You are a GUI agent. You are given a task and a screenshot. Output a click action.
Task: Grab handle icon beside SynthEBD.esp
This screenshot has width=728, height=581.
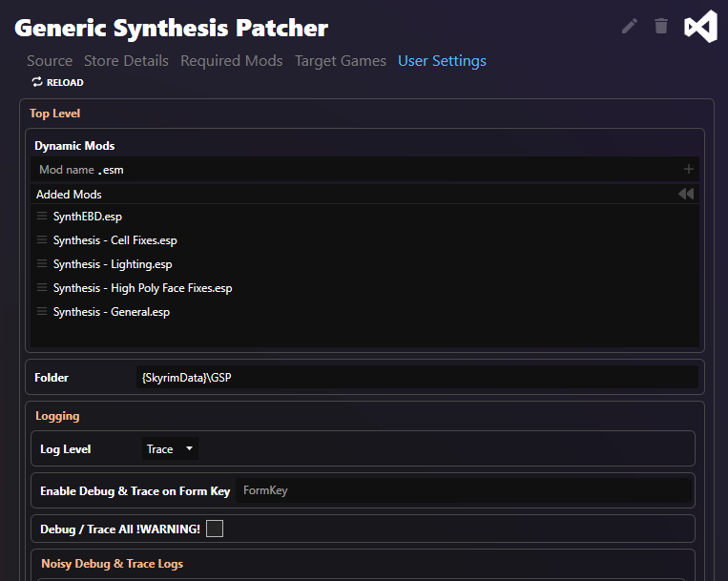pos(42,217)
